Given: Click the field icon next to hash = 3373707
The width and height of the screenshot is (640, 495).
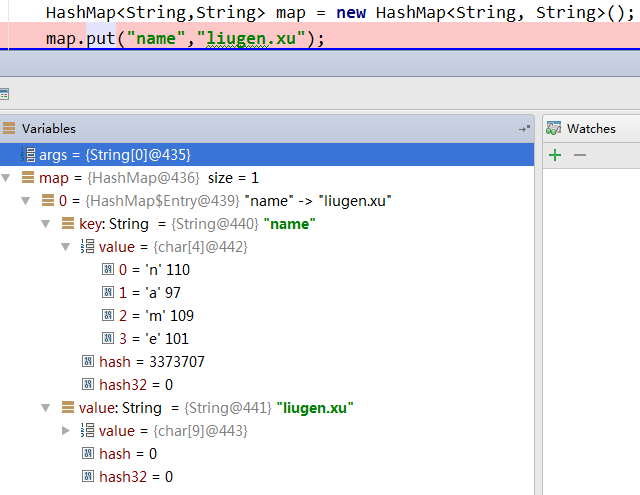Looking at the screenshot, I should 88,362.
